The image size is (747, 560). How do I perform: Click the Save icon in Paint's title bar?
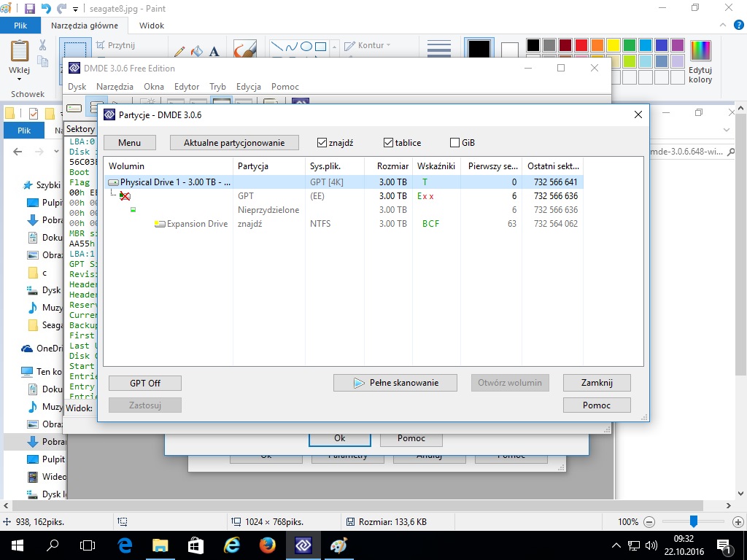coord(29,9)
